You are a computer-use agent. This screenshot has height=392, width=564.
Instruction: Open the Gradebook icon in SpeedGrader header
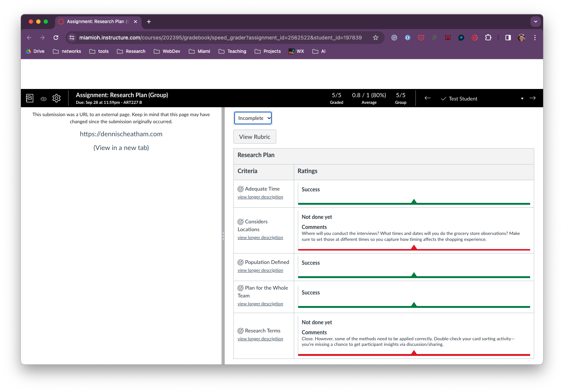click(x=30, y=98)
